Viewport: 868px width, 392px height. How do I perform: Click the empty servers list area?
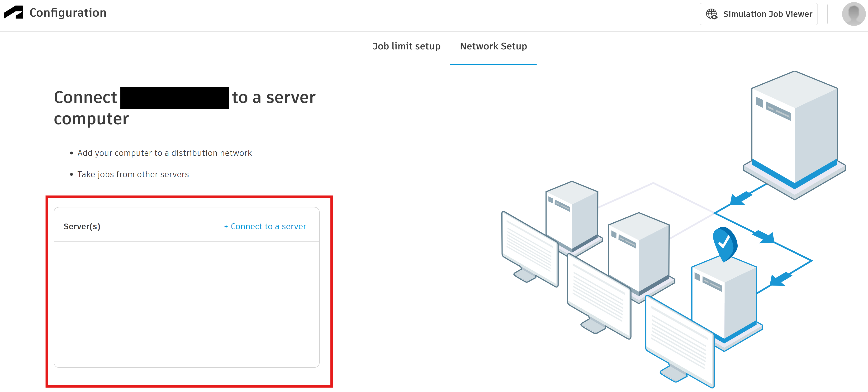[x=187, y=304]
